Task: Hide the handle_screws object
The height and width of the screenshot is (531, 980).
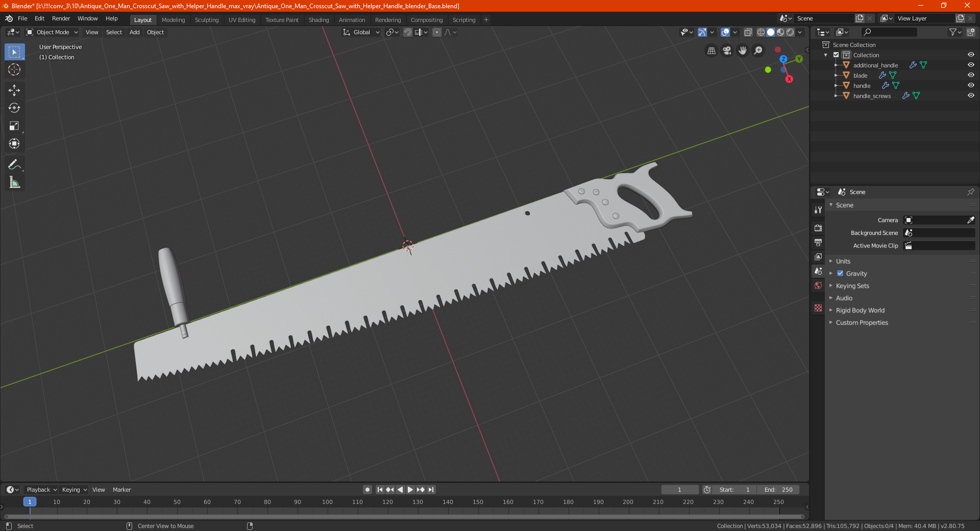Action: pos(971,95)
